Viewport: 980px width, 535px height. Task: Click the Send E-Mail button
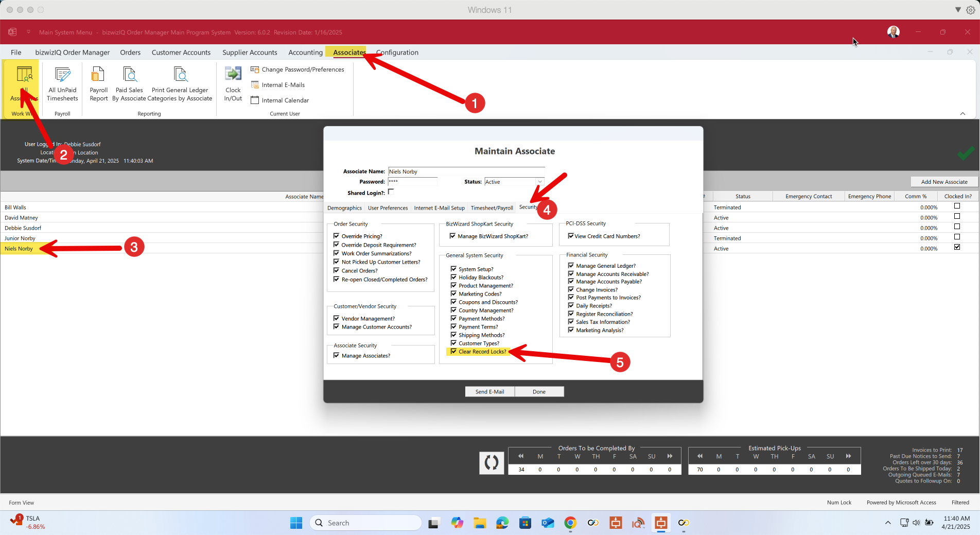tap(489, 392)
